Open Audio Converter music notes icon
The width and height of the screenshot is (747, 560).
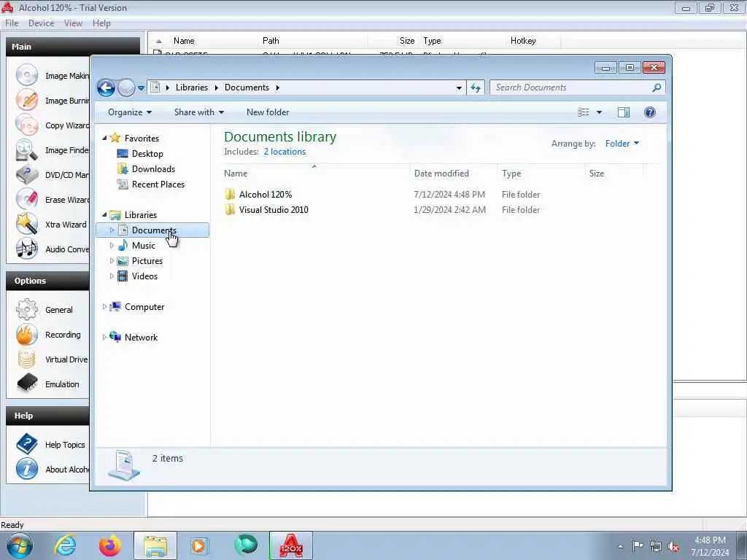[27, 249]
